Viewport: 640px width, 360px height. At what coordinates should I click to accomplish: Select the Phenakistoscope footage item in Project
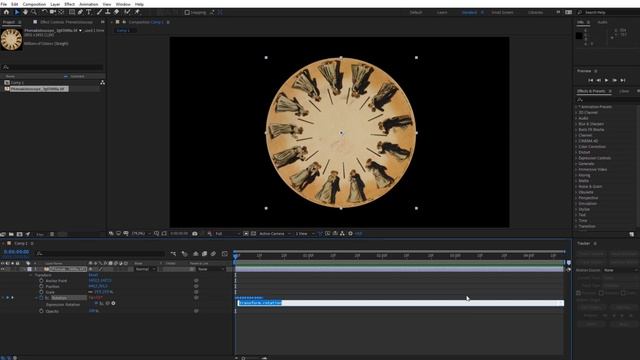(39, 89)
